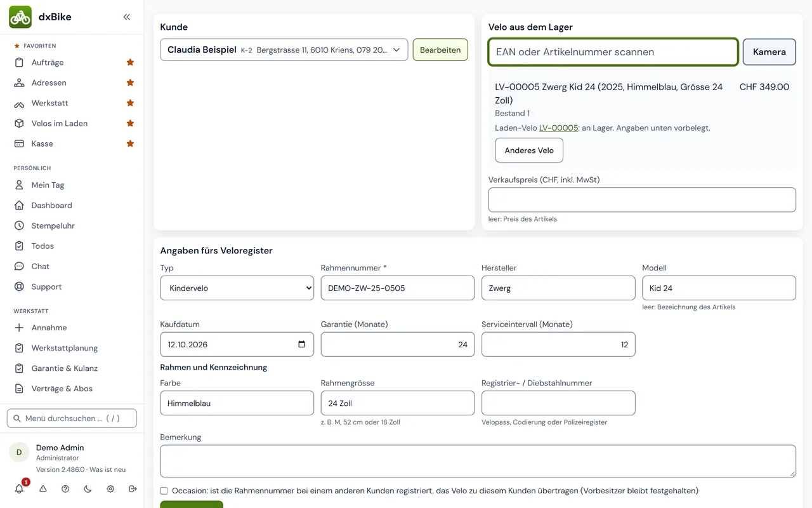This screenshot has width=812, height=508.
Task: Open the Typ dropdown showing Kindervelo
Action: (x=237, y=288)
